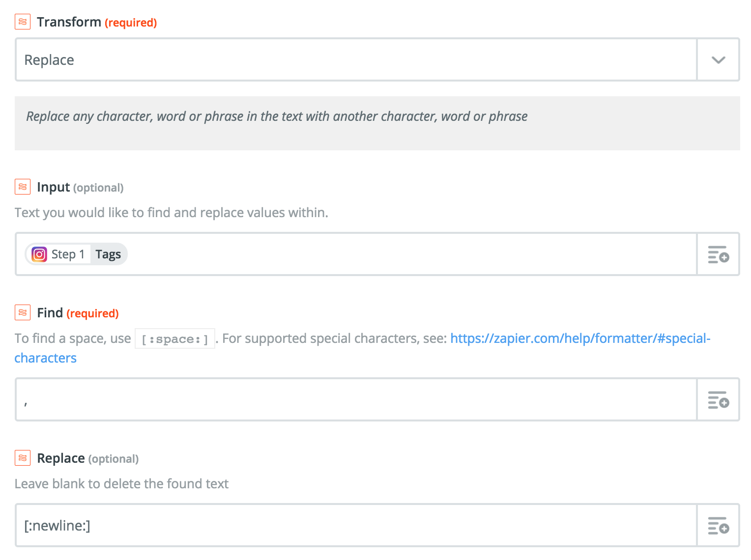The image size is (751, 560).
Task: Click the Formatter icon beside Transform label
Action: coord(23,22)
